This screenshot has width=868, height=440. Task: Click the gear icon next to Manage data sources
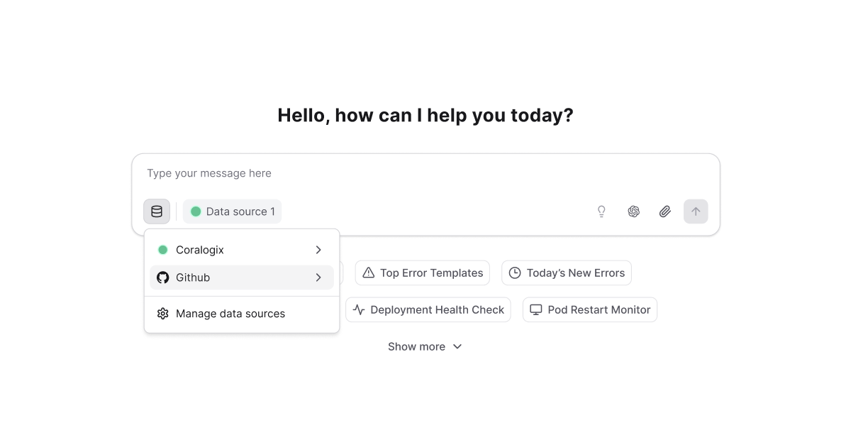[162, 313]
